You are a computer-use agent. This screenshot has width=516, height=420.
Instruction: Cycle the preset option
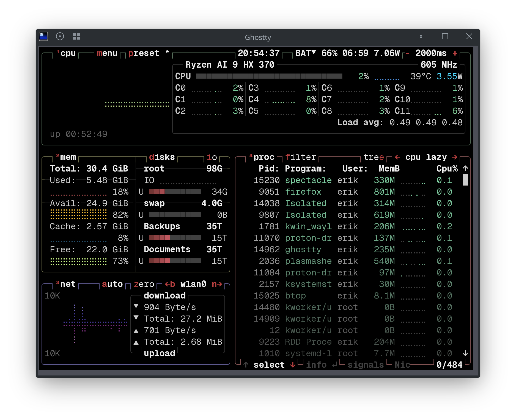click(x=144, y=53)
